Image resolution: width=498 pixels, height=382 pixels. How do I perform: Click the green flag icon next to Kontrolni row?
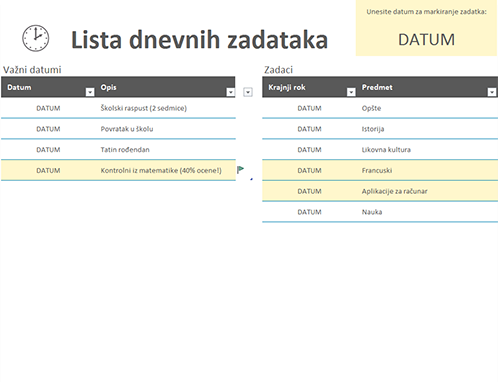point(240,170)
